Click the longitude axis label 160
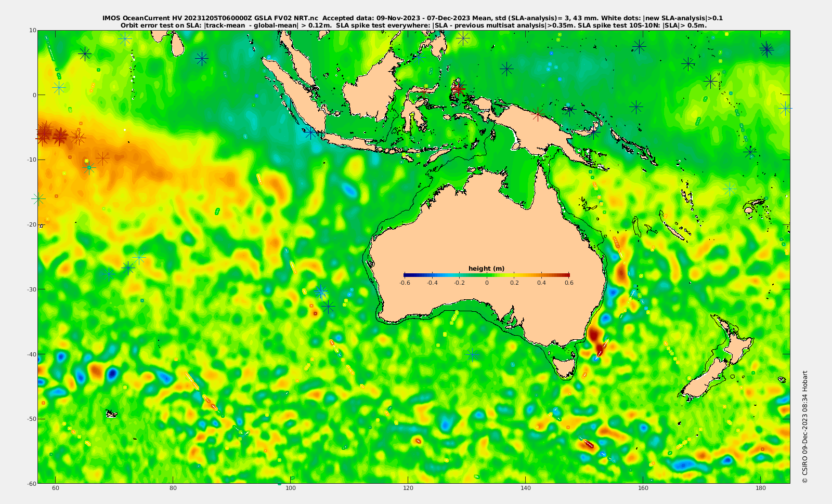 pos(643,488)
